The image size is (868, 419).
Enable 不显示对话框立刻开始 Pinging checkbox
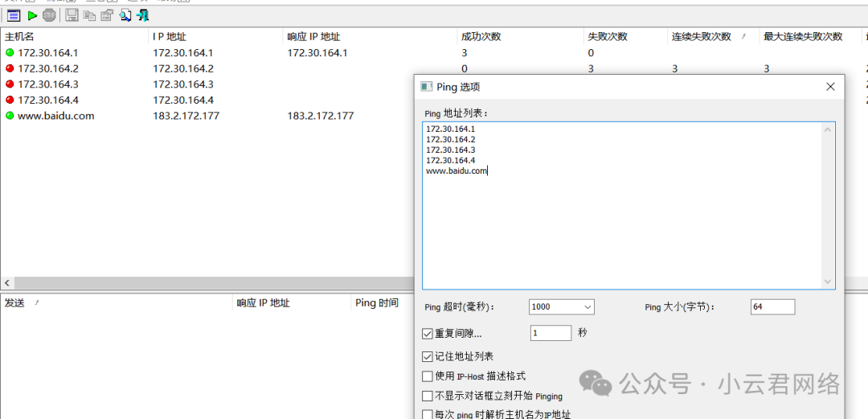[428, 396]
